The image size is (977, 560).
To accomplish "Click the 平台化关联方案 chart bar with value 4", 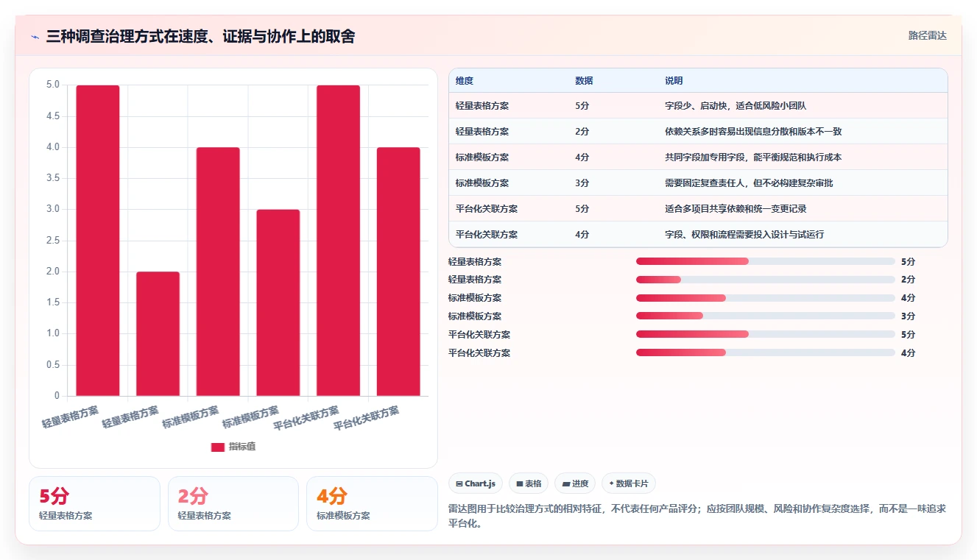I will point(398,272).
